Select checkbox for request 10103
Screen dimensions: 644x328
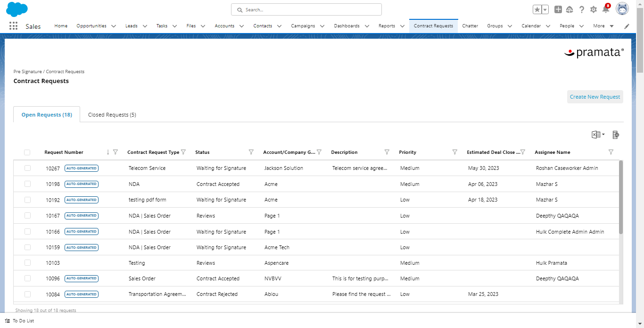click(x=27, y=263)
